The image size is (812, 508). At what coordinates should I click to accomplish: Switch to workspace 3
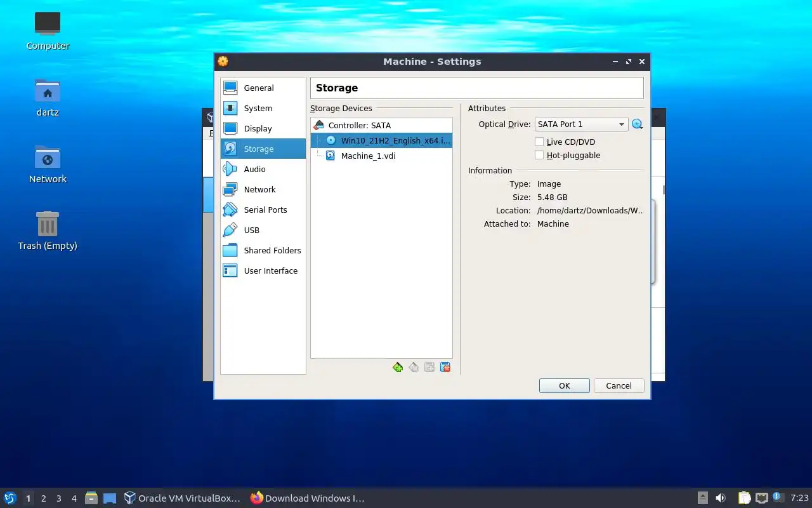pos(58,498)
